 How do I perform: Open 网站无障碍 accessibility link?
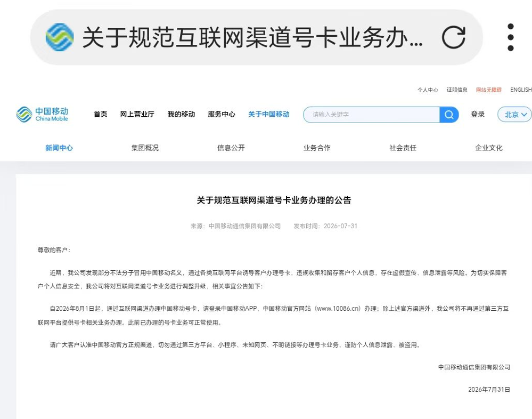point(488,90)
